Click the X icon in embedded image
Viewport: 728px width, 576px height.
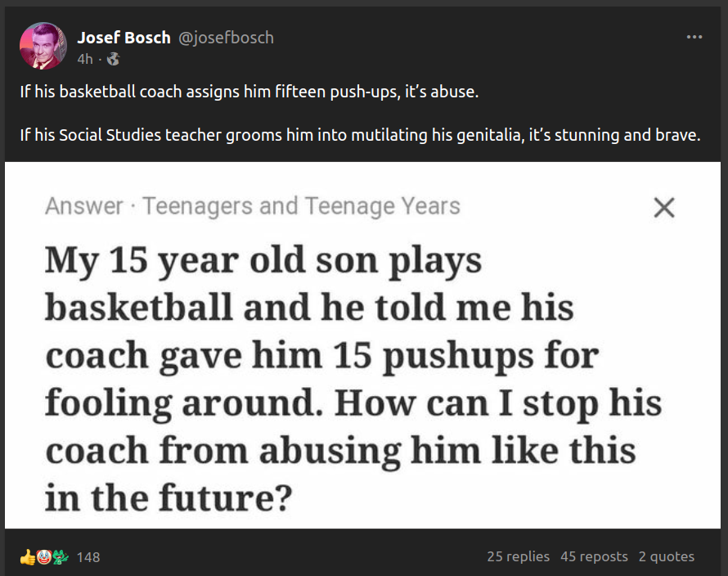coord(664,208)
